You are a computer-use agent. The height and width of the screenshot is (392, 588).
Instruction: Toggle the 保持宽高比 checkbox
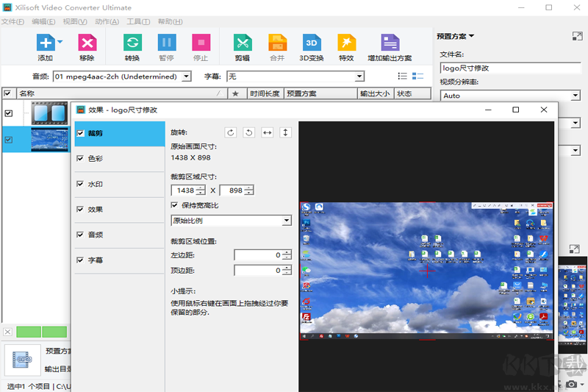pyautogui.click(x=175, y=205)
